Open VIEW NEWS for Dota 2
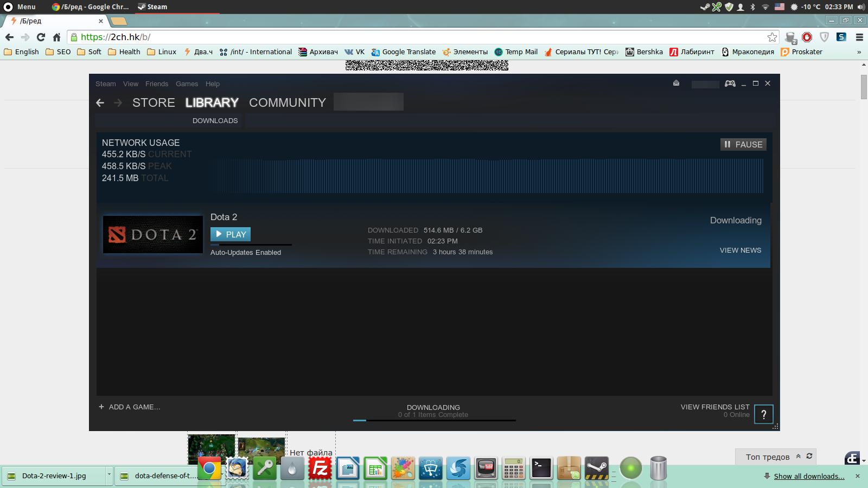 (x=741, y=250)
